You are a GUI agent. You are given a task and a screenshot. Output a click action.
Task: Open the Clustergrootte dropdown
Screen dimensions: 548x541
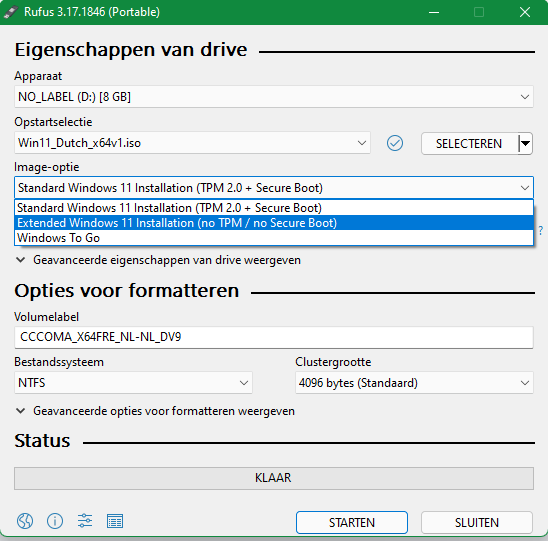pos(414,383)
